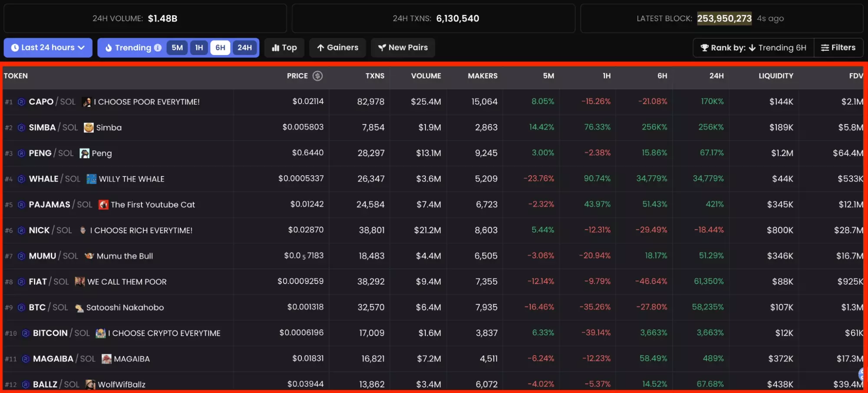Enable the 24H trending timeframe
Image resolution: width=868 pixels, height=393 pixels.
pos(245,48)
